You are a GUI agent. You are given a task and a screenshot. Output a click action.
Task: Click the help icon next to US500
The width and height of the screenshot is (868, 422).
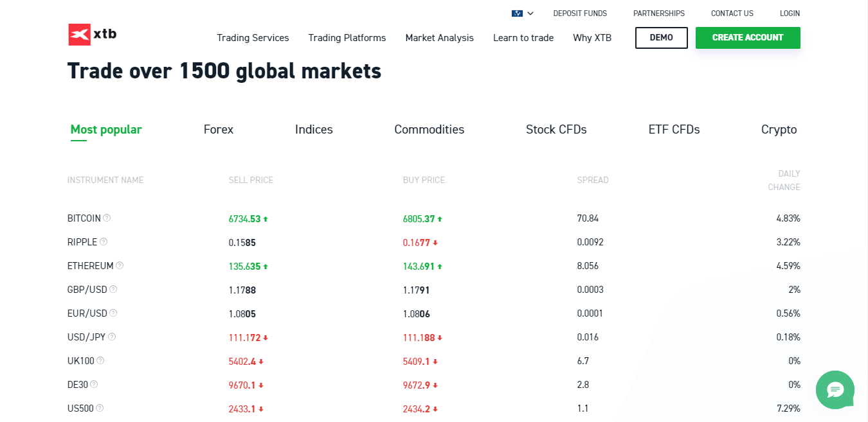click(x=100, y=408)
